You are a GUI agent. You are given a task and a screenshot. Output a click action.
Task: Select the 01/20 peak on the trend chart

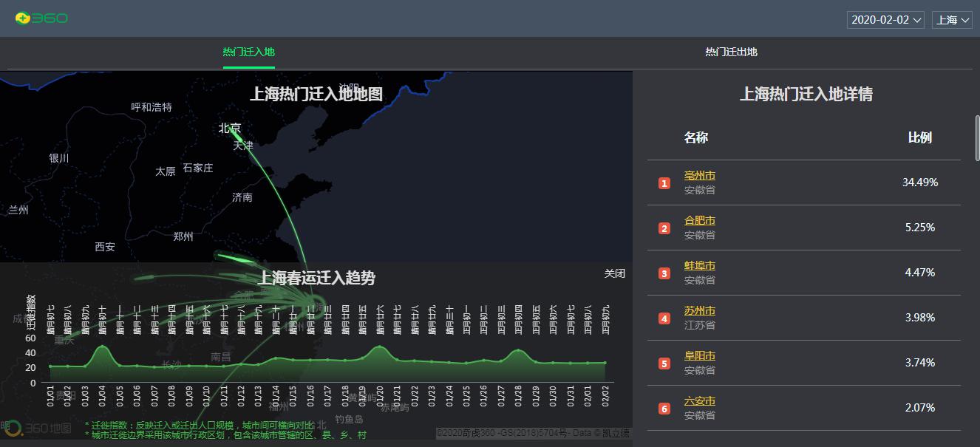pos(380,346)
